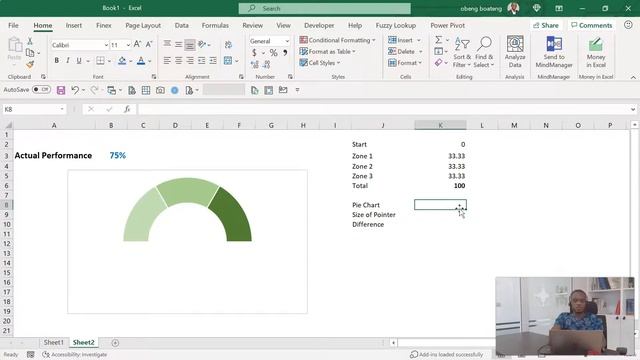
Task: Collapse the ribbon with chevron
Action: point(633,77)
